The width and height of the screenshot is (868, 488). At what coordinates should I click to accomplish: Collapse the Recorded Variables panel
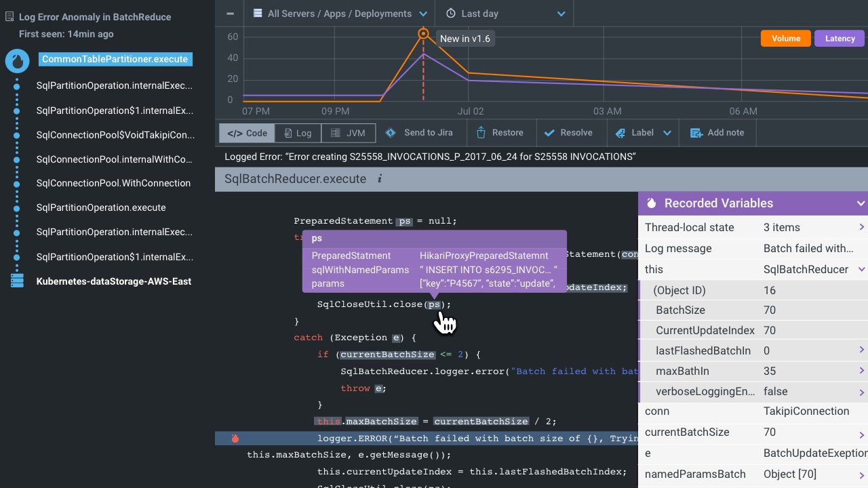point(861,203)
